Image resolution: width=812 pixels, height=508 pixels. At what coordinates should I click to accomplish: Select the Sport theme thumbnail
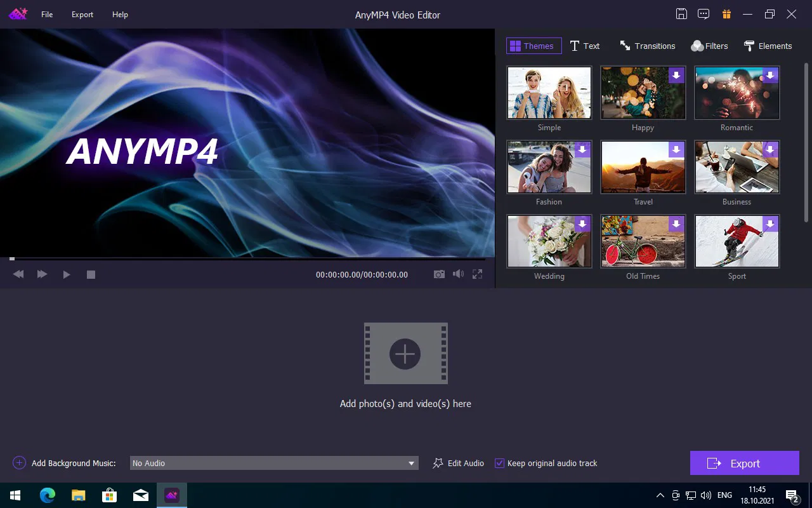[737, 241]
